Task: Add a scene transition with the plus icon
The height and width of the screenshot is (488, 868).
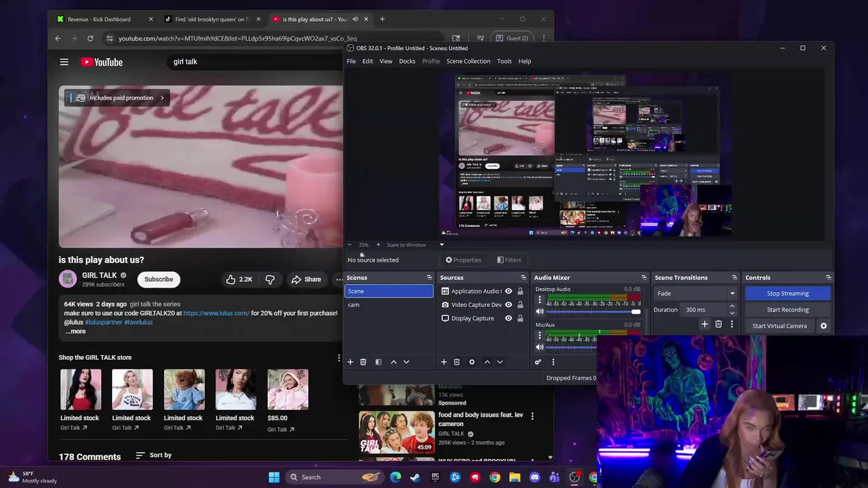Action: click(x=705, y=324)
